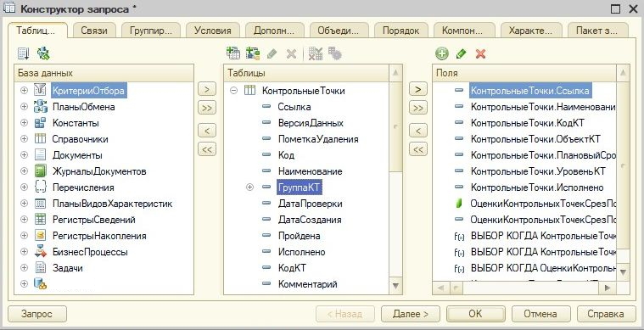The image size is (644, 330).
Task: Click the single > button between База данных and Таблицы
Action: [207, 89]
